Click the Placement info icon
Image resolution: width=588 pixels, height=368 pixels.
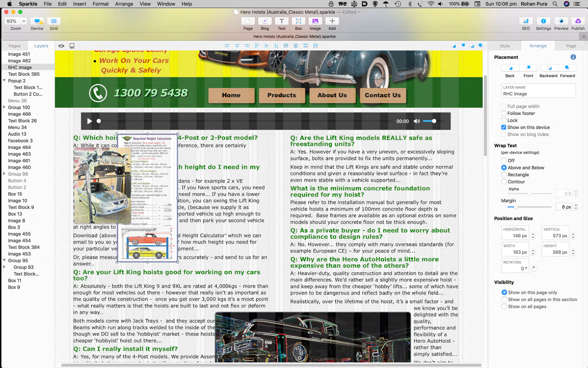point(573,57)
